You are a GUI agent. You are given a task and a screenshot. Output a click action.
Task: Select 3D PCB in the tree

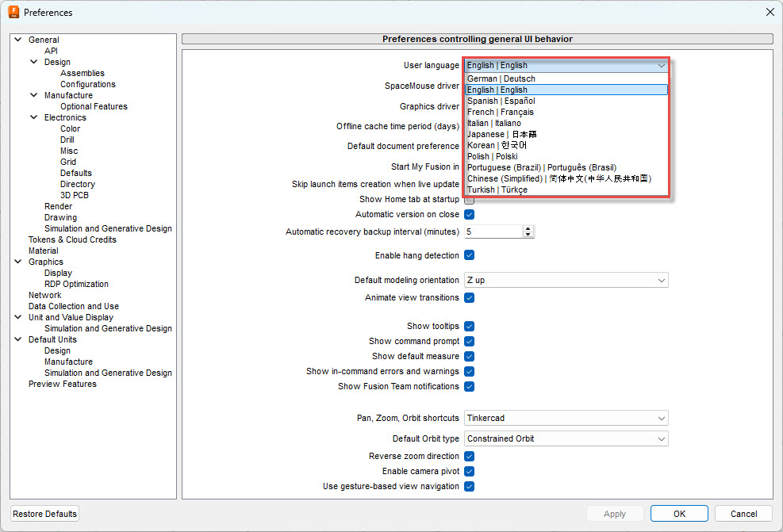(x=75, y=195)
